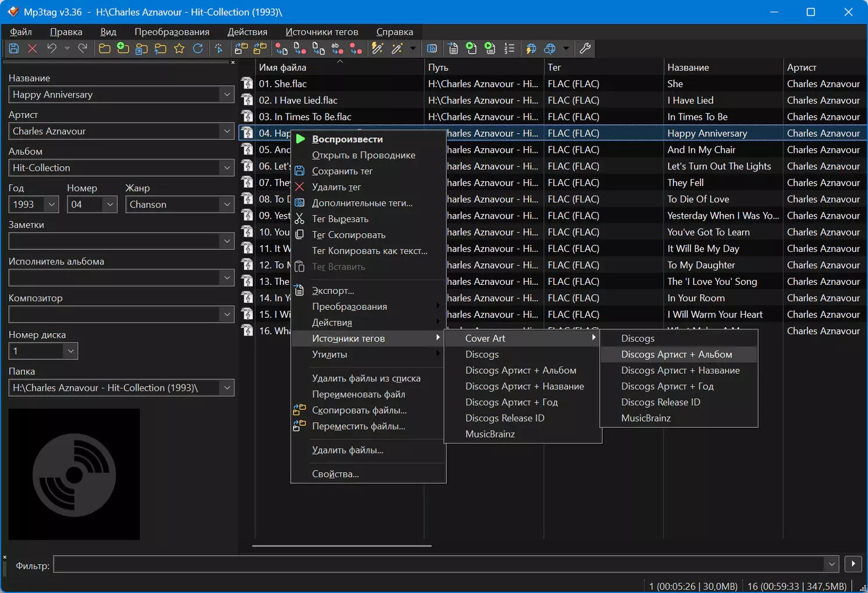
Task: Click the yellow star favorites icon
Action: pyautogui.click(x=179, y=49)
